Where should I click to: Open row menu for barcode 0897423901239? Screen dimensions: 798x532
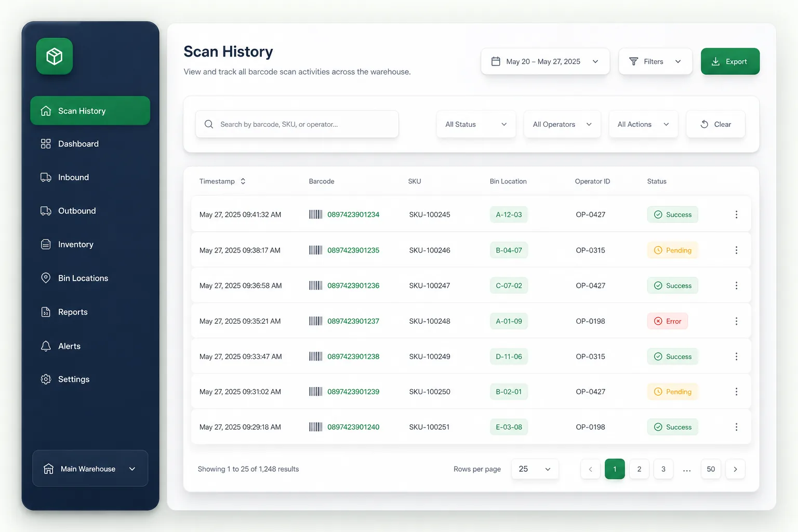pyautogui.click(x=736, y=392)
